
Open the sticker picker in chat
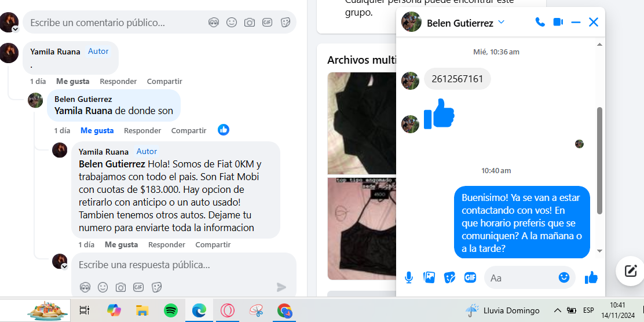tap(450, 277)
